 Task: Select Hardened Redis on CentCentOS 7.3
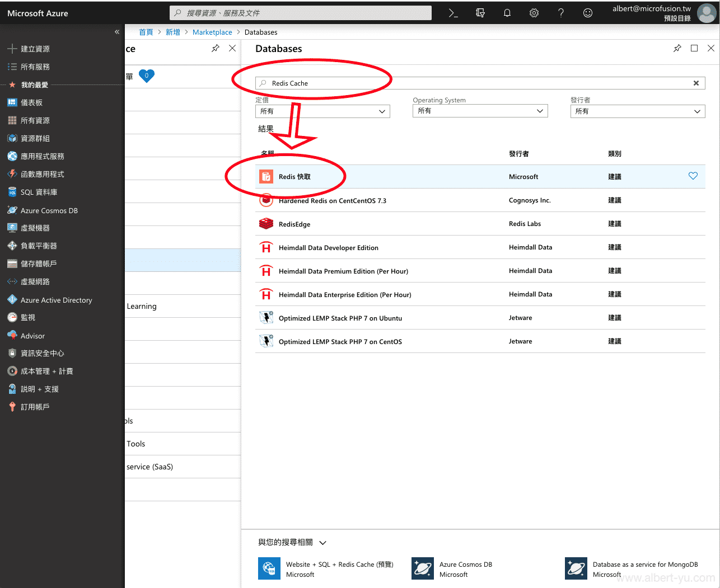pyautogui.click(x=480, y=200)
